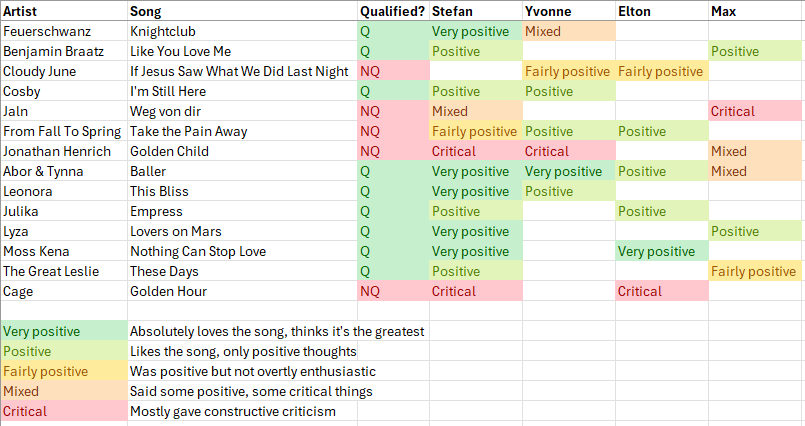The width and height of the screenshot is (805, 426).
Task: Click the red 'Critical' legend cell
Action: tap(64, 411)
